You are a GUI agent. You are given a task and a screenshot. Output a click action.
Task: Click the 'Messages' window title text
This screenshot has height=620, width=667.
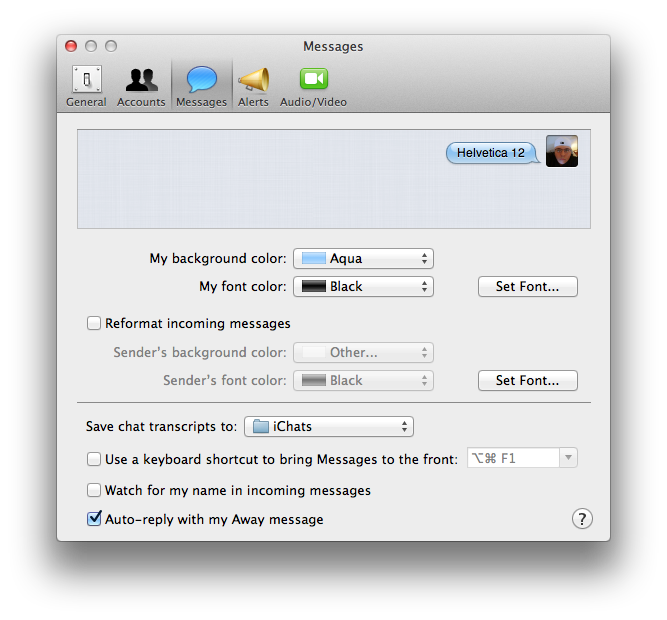pyautogui.click(x=333, y=46)
